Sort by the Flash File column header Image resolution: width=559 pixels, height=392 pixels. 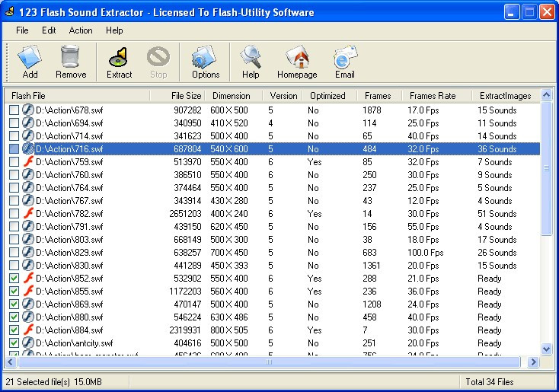tap(78, 95)
